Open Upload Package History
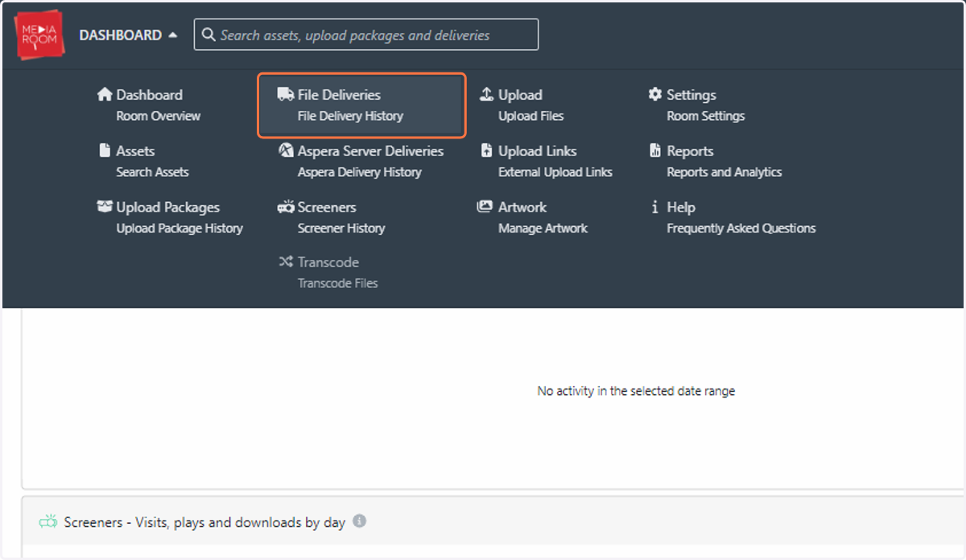Screen dimensions: 966x560 (180, 229)
